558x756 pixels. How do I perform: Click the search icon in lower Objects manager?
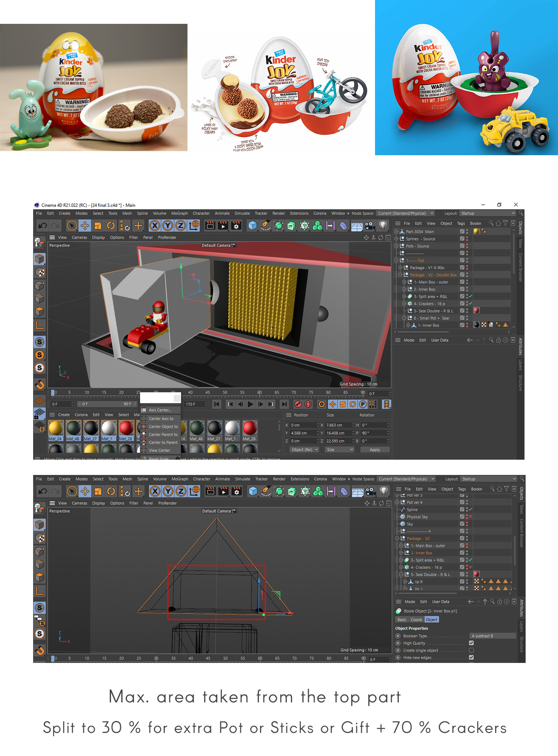(492, 489)
